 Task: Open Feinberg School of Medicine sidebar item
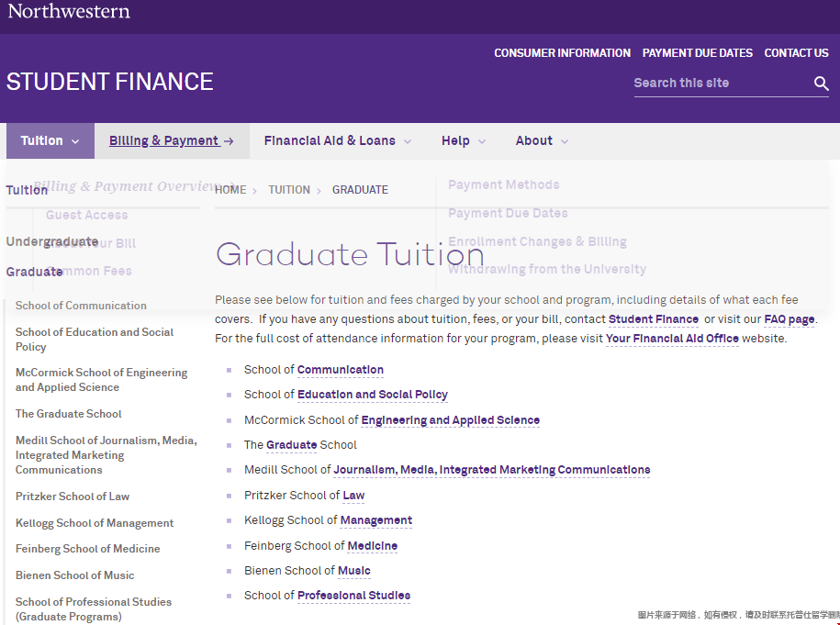click(x=88, y=549)
